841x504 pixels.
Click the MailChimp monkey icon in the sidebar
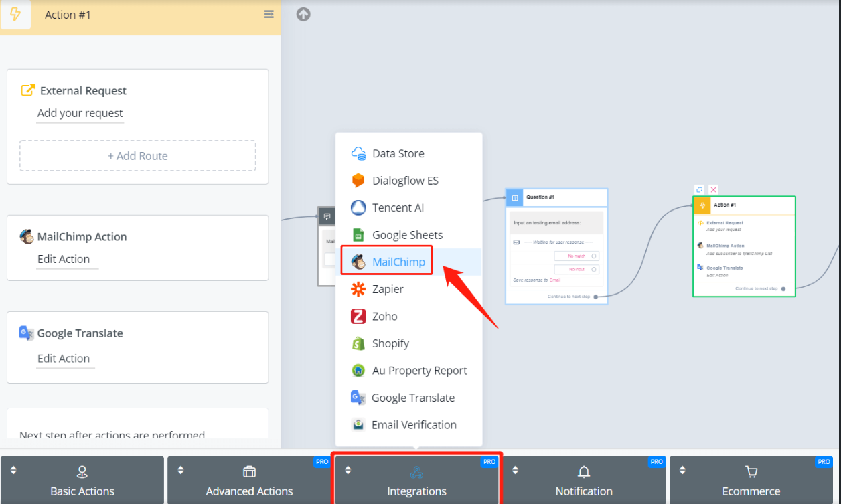[x=27, y=236]
